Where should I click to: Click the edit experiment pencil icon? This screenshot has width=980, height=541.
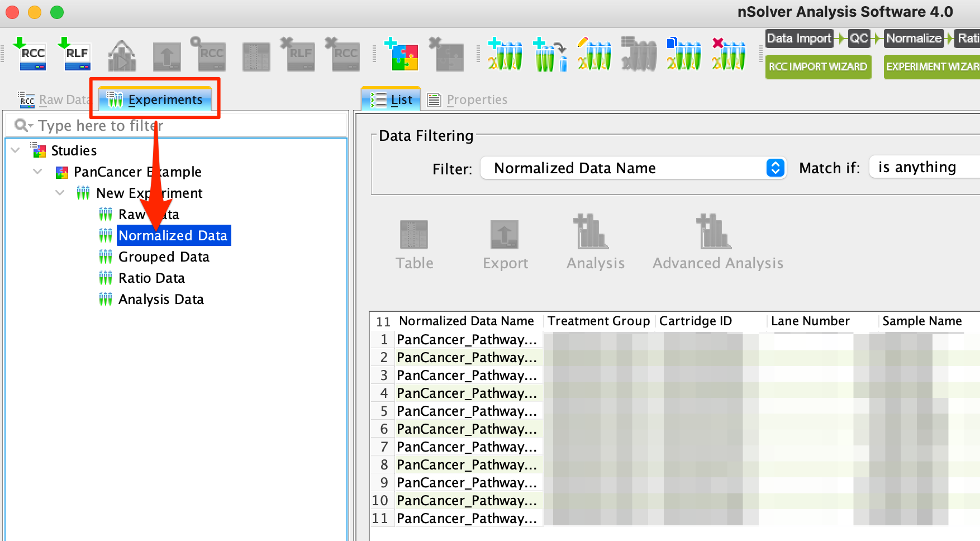click(x=594, y=55)
